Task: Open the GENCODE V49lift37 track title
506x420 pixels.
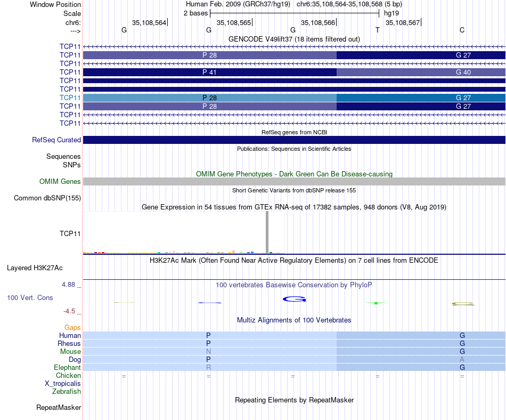Action: point(294,39)
